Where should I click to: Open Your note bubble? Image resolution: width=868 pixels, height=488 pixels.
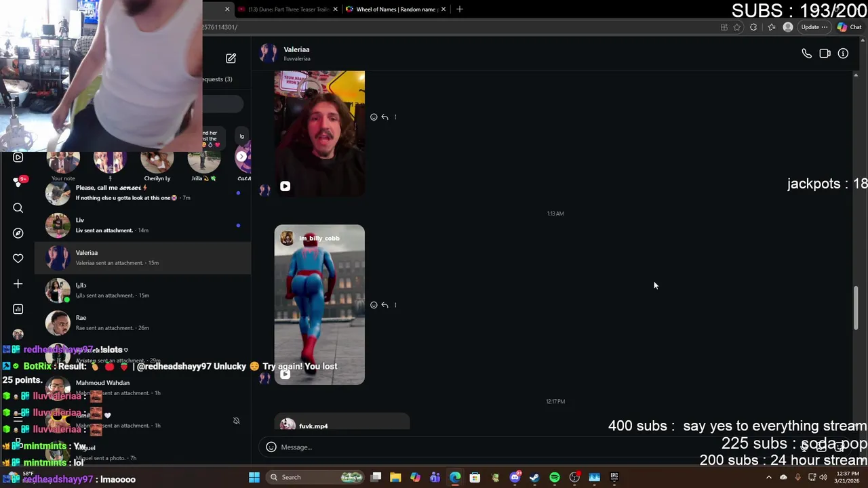click(63, 165)
